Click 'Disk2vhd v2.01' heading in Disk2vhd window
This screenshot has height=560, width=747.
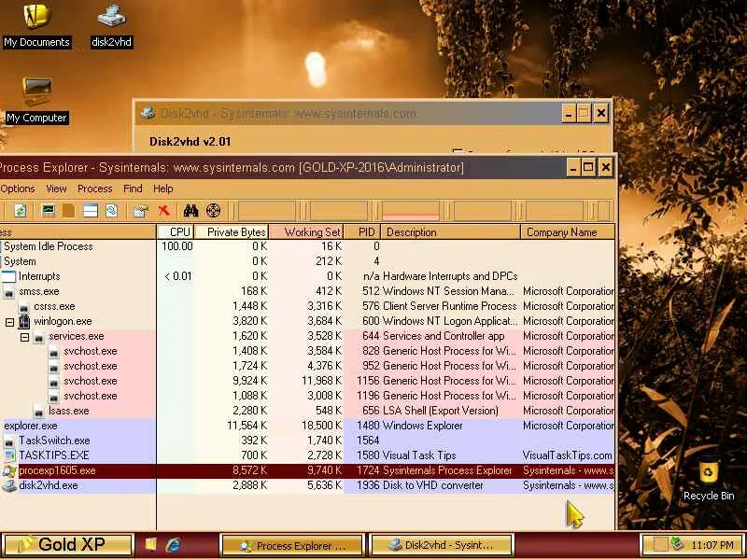[x=190, y=142]
